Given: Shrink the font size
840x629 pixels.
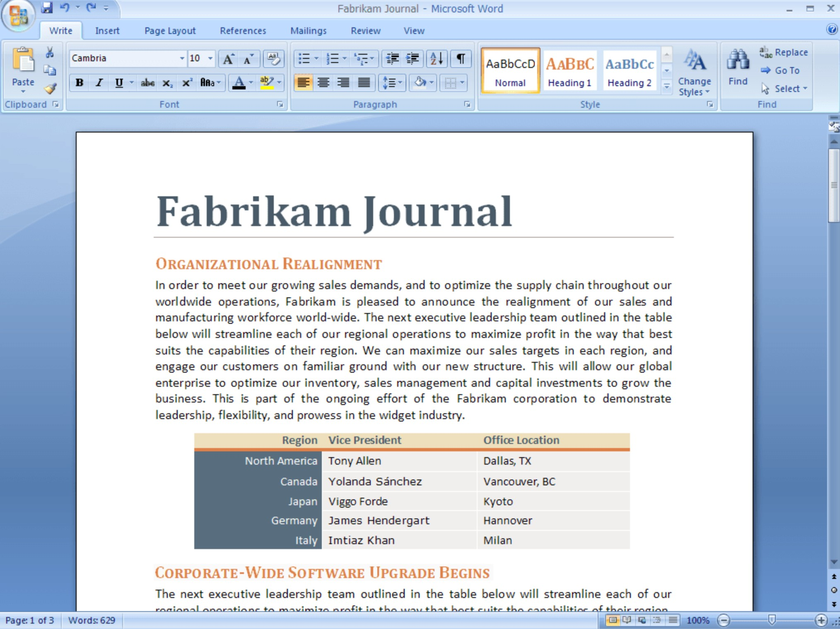Looking at the screenshot, I should click(249, 59).
